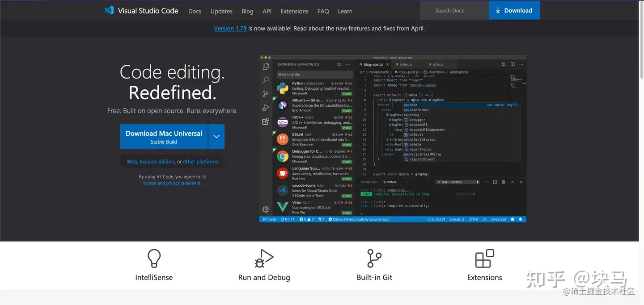
Task: Click the master branch in status bar
Action: tap(270, 219)
